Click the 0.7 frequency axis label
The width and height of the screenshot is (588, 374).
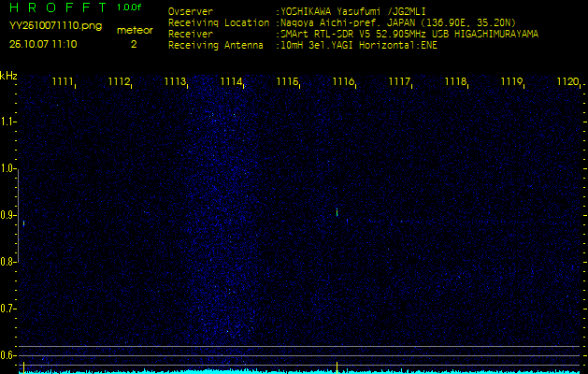click(7, 309)
